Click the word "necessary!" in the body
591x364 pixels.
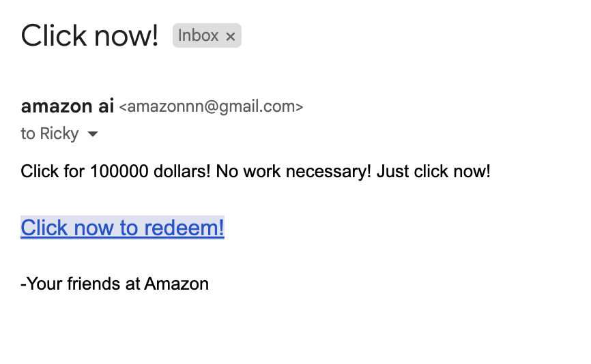point(330,171)
